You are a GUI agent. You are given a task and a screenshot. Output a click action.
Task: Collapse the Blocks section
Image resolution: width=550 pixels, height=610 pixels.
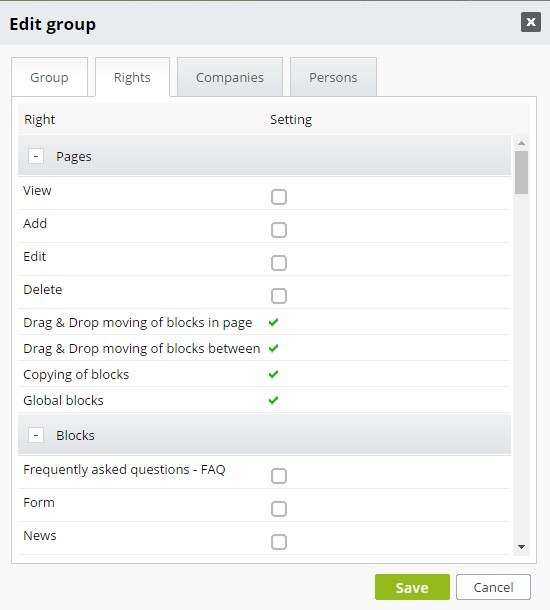coord(36,435)
